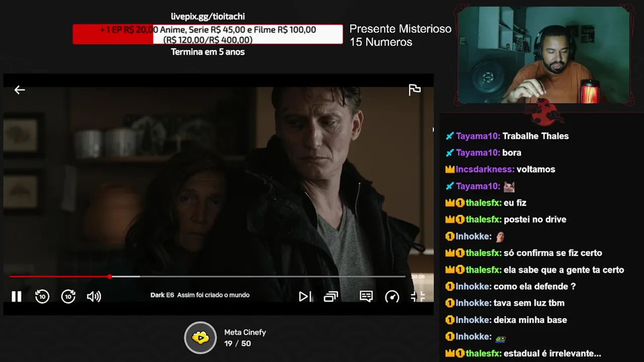The width and height of the screenshot is (644, 362).
Task: Click Inhokke's 'tava sem luz tbm' message
Action: pos(529,303)
